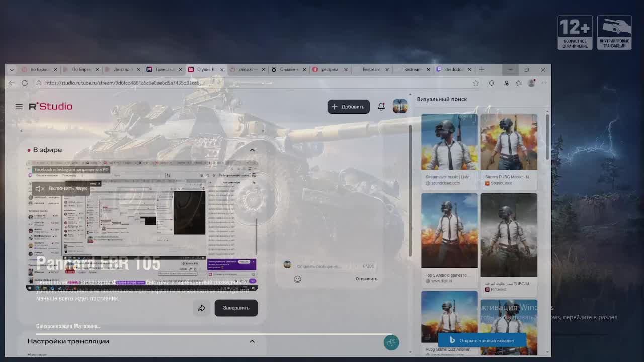Close the Трансляц tab
This screenshot has width=644, height=362.
tap(180, 69)
